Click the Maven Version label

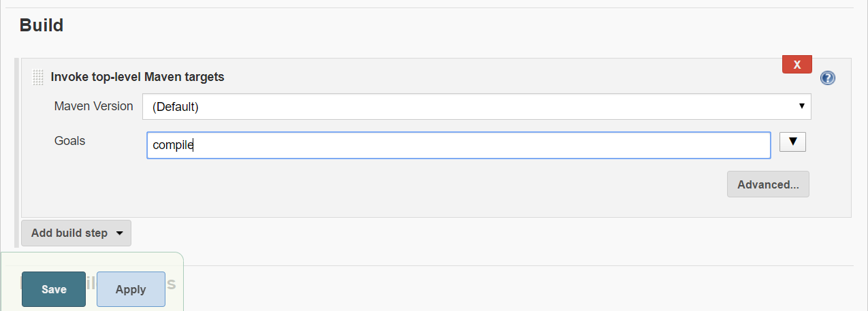(x=93, y=106)
